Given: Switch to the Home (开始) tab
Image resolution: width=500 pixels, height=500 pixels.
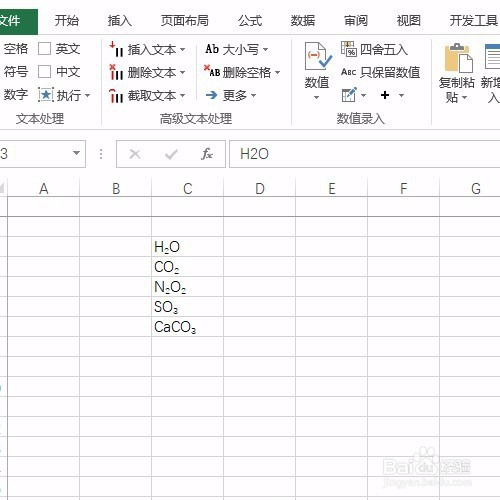Looking at the screenshot, I should click(x=67, y=21).
